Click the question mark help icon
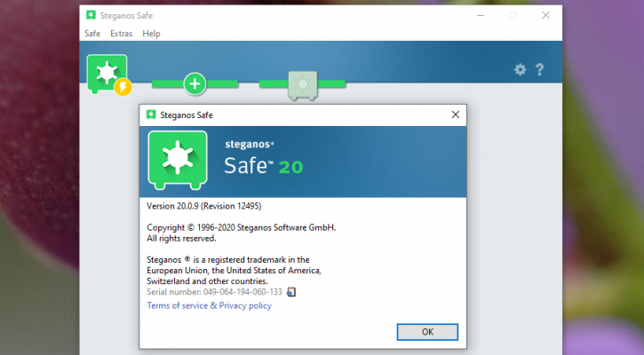 tap(539, 69)
